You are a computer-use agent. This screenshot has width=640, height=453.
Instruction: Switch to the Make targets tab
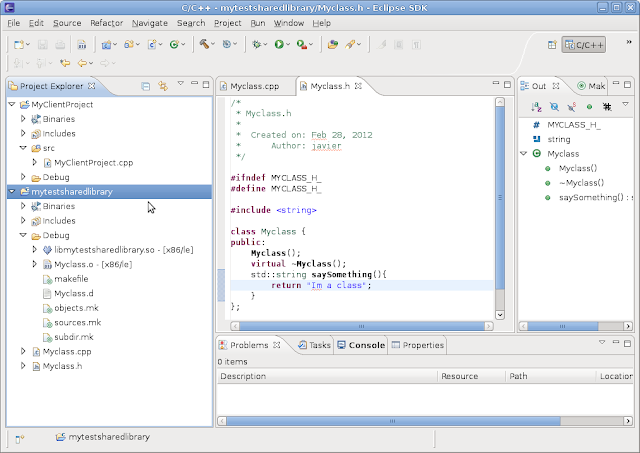coord(591,86)
